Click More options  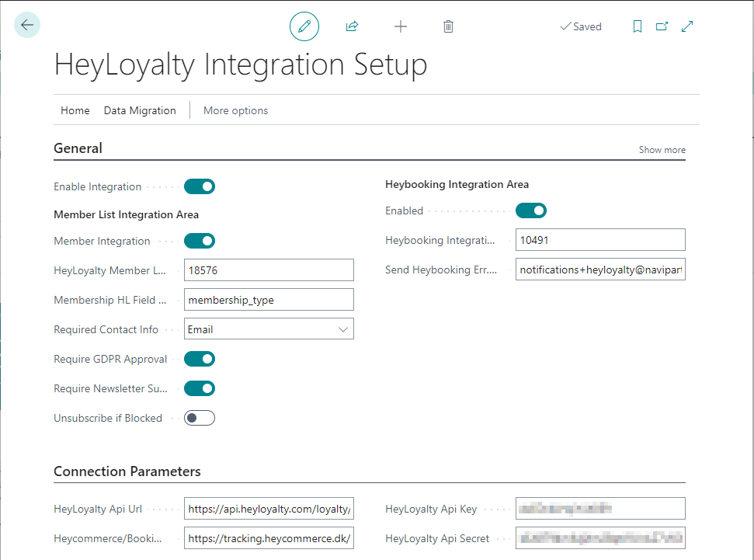(x=235, y=110)
